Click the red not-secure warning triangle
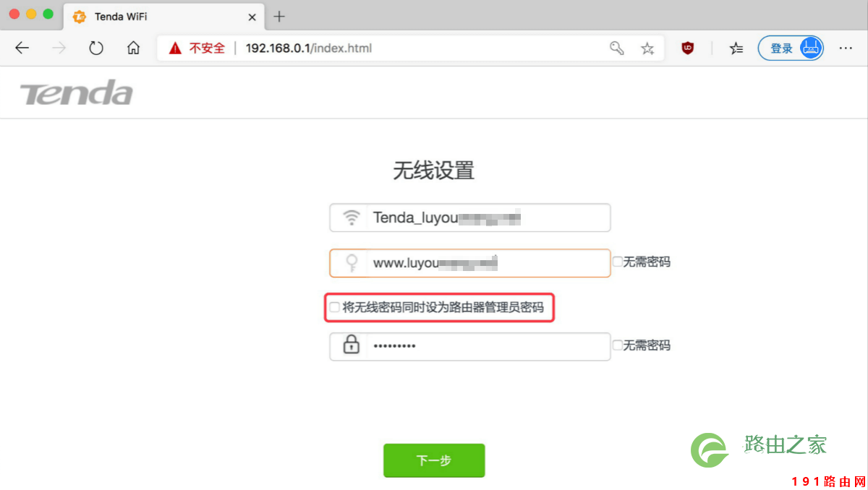 tap(175, 48)
